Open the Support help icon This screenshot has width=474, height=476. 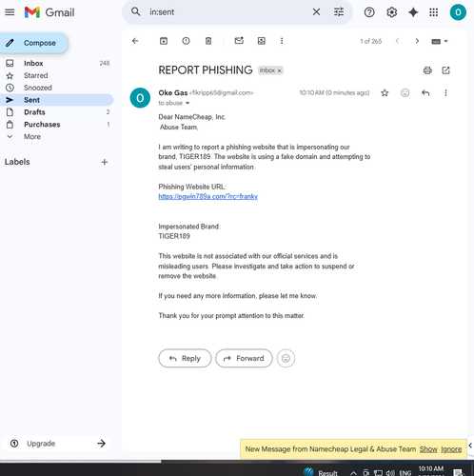[369, 12]
